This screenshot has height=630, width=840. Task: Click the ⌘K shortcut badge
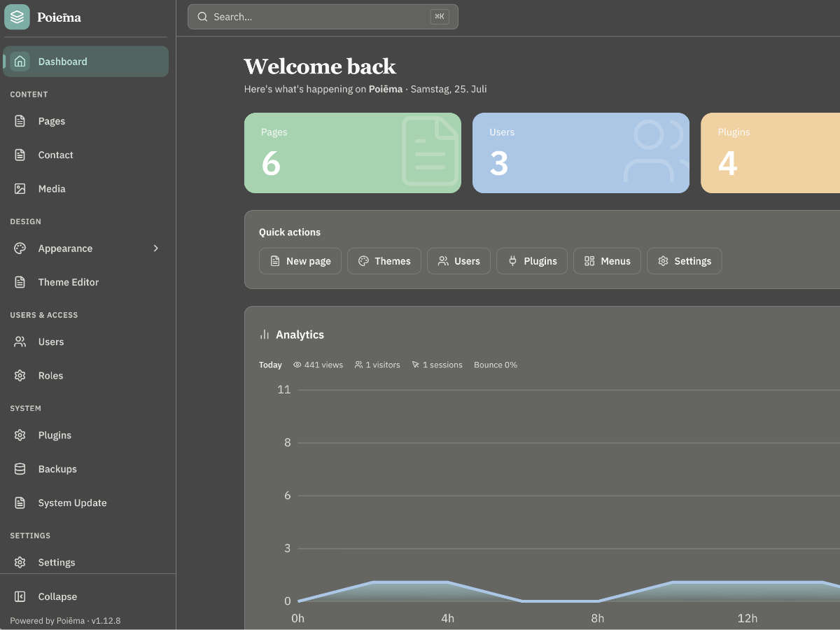(440, 17)
